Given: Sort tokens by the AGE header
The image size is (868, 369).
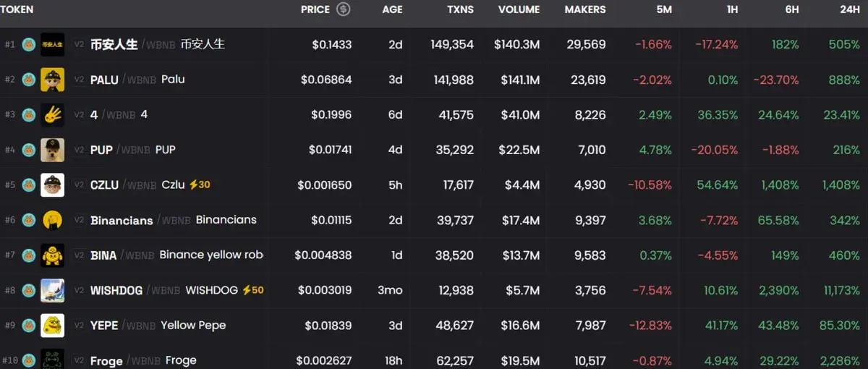Looking at the screenshot, I should coord(392,9).
